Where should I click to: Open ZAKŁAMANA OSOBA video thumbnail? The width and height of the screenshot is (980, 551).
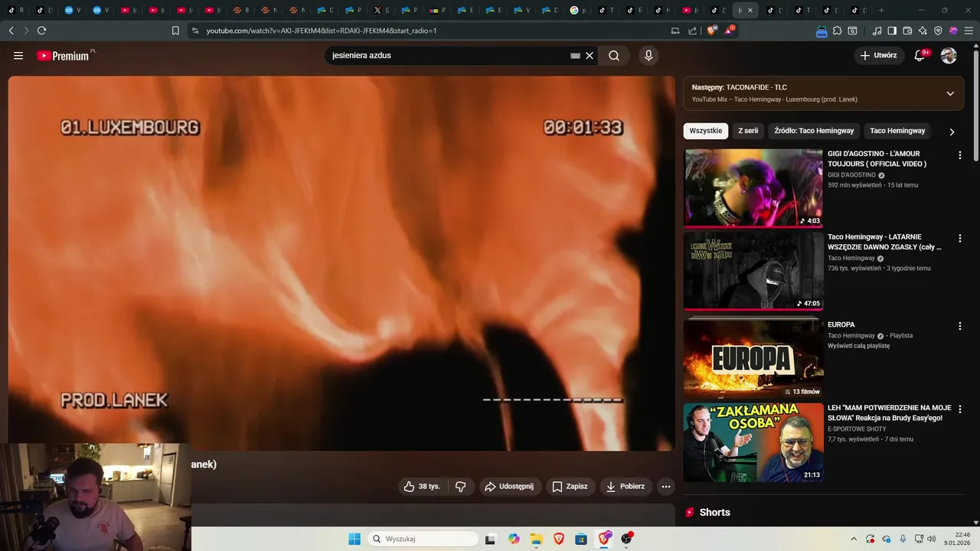pyautogui.click(x=753, y=442)
